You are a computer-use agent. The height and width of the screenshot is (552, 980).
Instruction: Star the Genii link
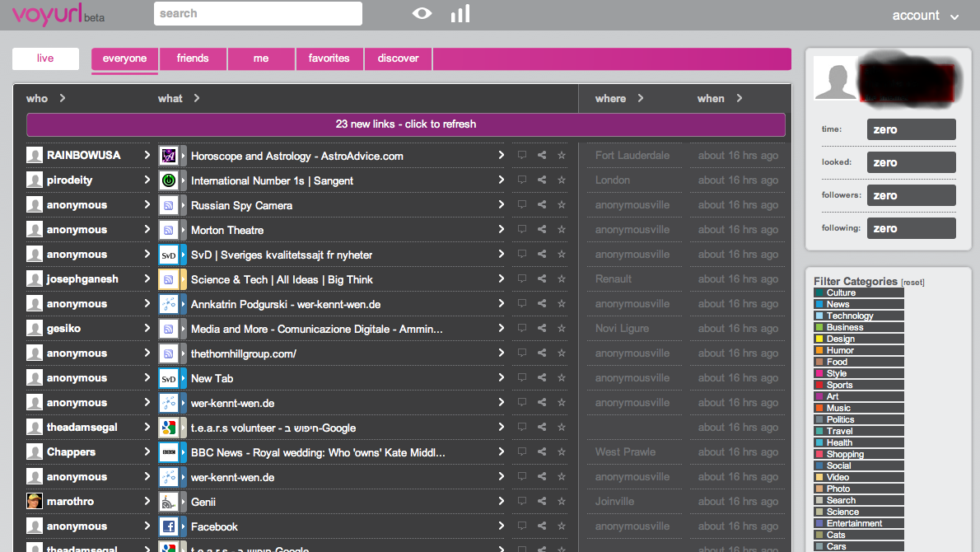point(562,501)
